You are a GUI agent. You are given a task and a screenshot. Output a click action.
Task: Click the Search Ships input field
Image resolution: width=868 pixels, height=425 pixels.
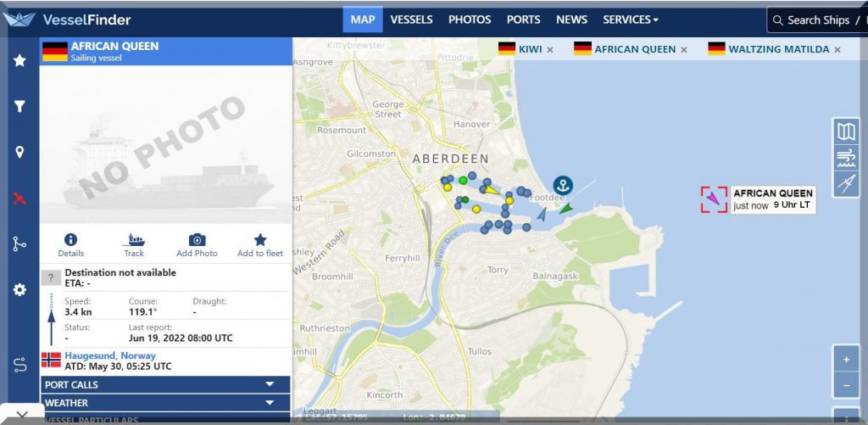(x=818, y=20)
